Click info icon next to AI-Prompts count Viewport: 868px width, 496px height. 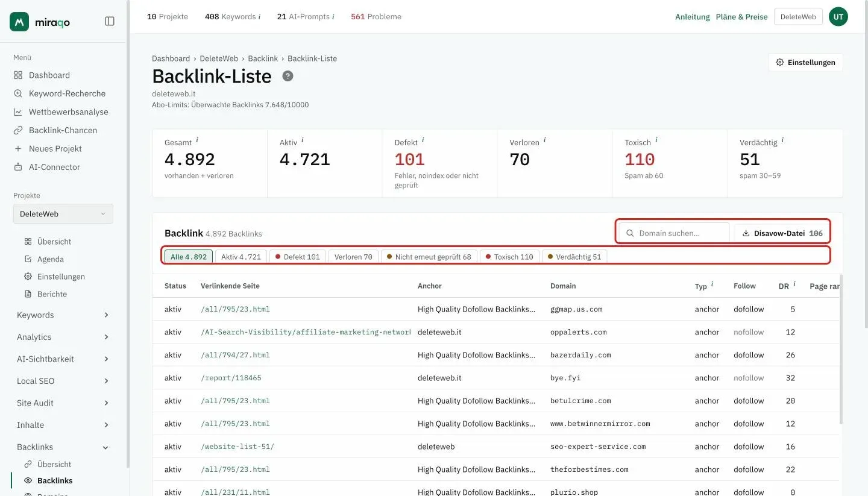(x=333, y=17)
